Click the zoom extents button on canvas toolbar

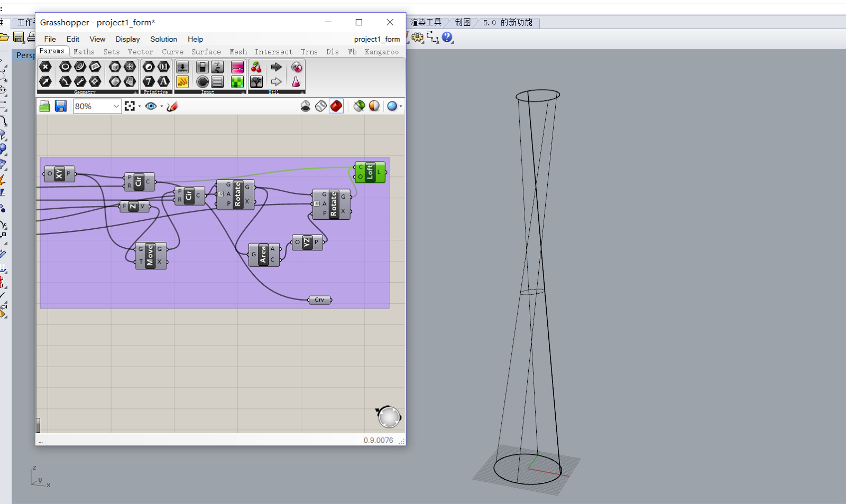131,106
